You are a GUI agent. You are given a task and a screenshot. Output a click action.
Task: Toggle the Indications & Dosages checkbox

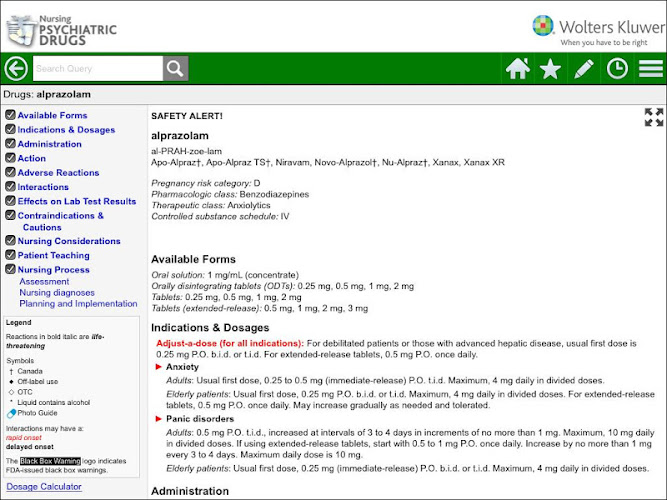tap(10, 129)
